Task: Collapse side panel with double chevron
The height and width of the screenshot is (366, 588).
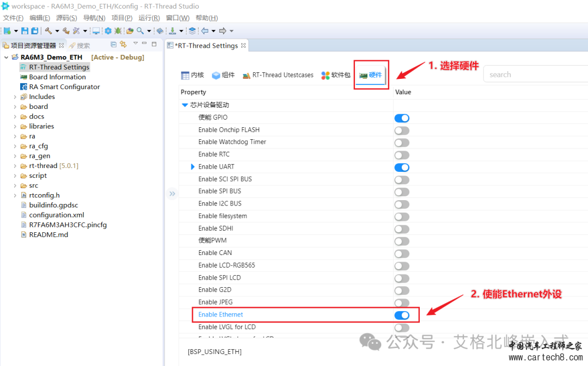Action: [172, 194]
